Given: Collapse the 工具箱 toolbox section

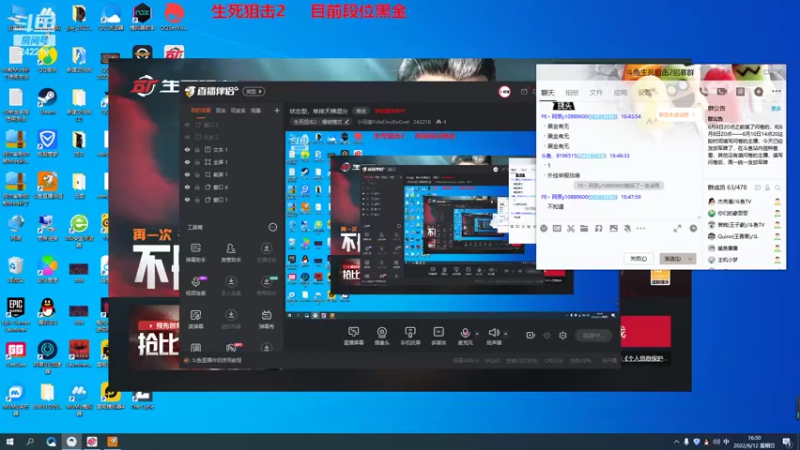Looking at the screenshot, I should tap(273, 227).
